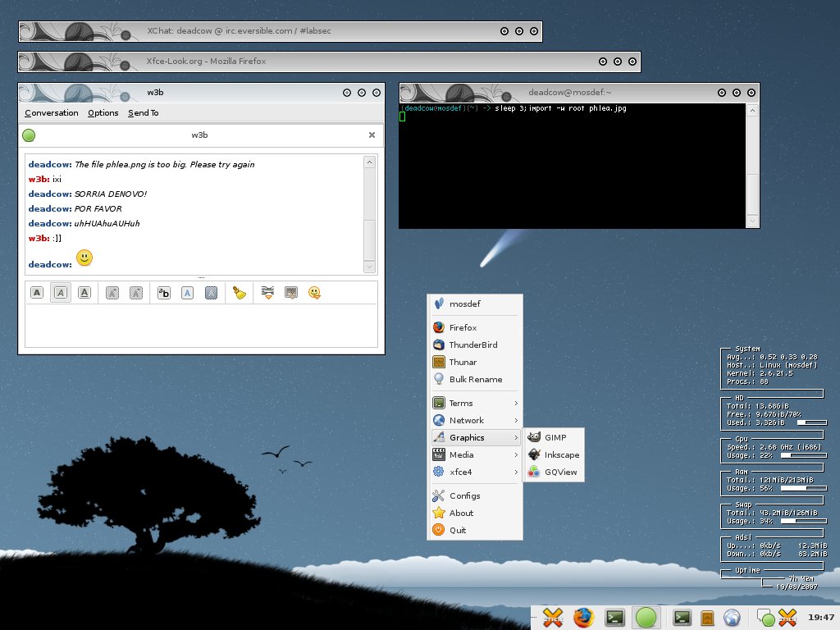Toggle underline formatting in chat toolbar
This screenshot has width=840, height=630.
pos(84,293)
